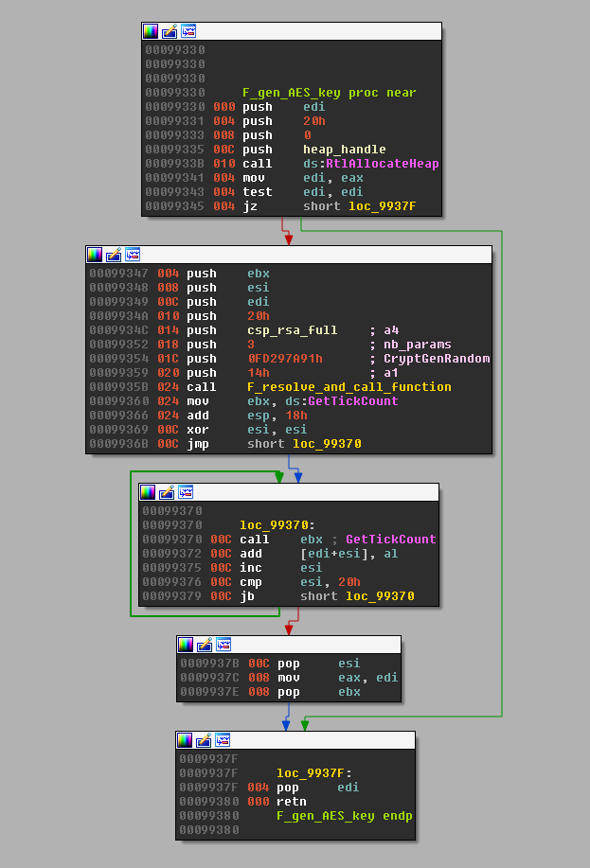Screen dimensions: 590x868
Task: Click the pencil icon on the pop esi block
Action: pos(205,645)
